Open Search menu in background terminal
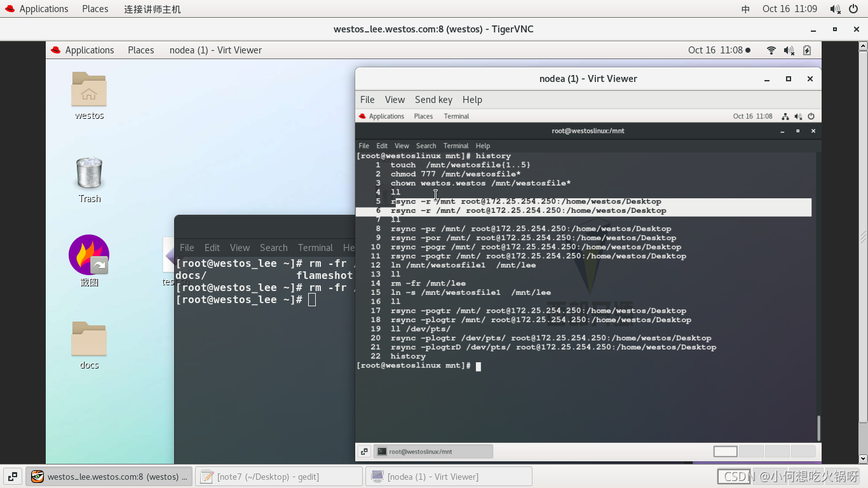This screenshot has width=868, height=488. tap(273, 248)
